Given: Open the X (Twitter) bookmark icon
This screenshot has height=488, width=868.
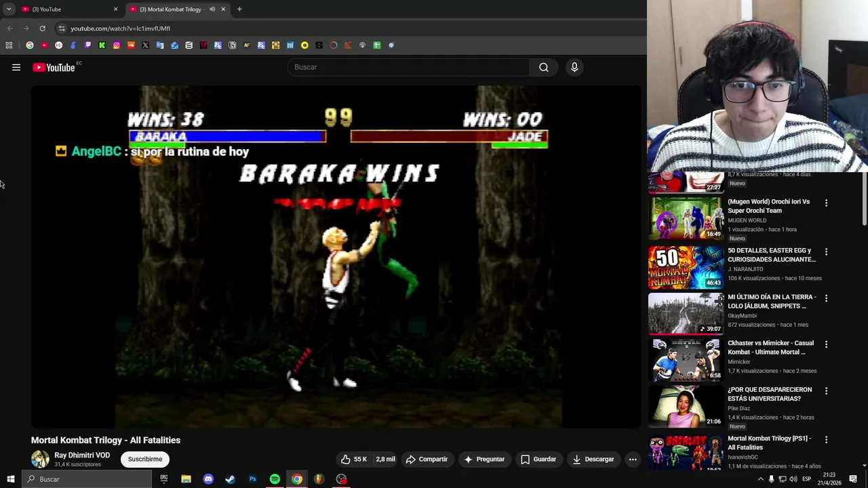Looking at the screenshot, I should [x=145, y=45].
